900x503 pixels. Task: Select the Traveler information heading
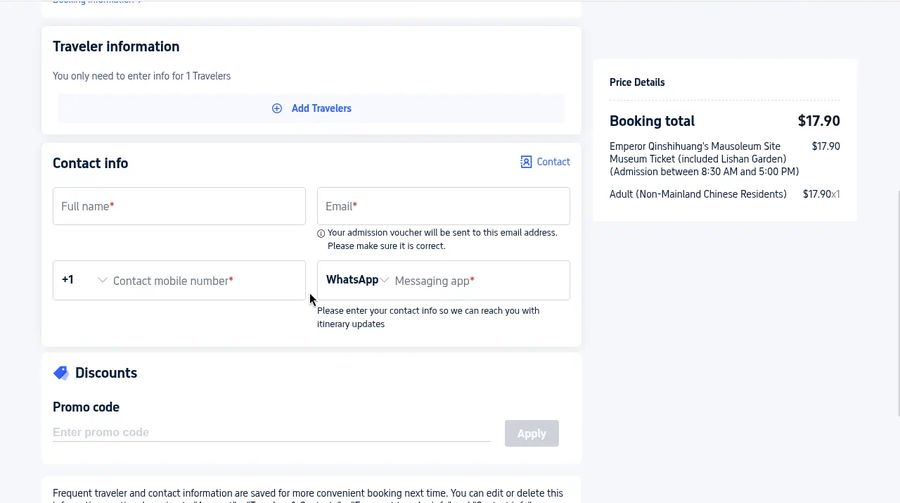116,47
